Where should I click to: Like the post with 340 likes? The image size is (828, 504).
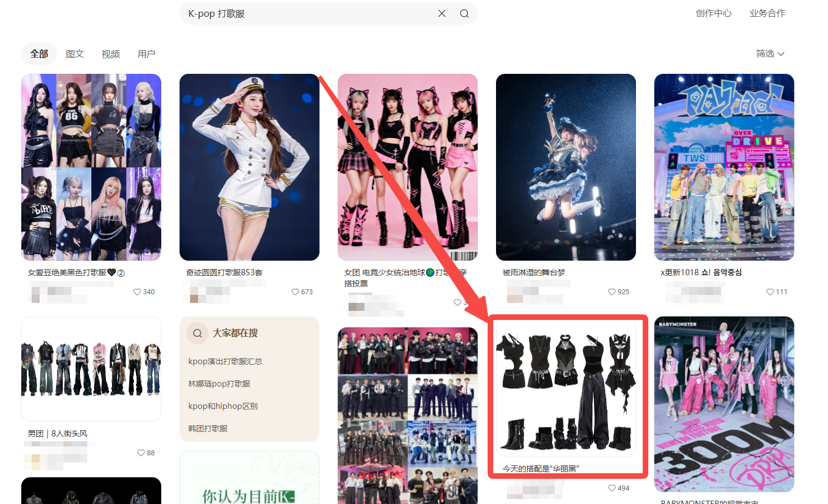137,292
